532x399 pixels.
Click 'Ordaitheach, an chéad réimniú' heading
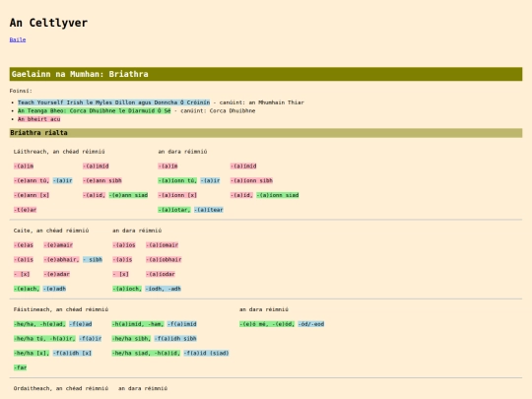61,388
